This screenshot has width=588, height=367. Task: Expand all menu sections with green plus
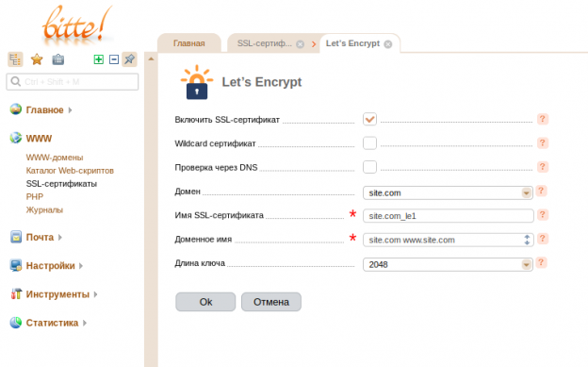point(99,59)
